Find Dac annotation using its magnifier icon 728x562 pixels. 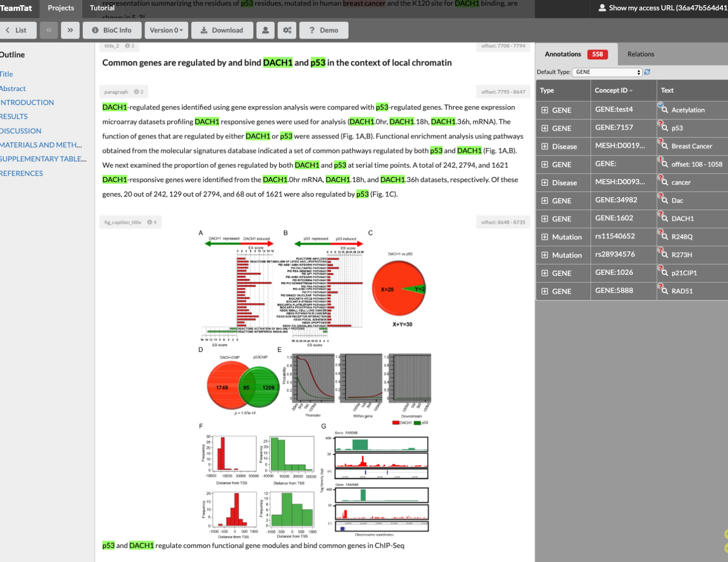coord(665,200)
